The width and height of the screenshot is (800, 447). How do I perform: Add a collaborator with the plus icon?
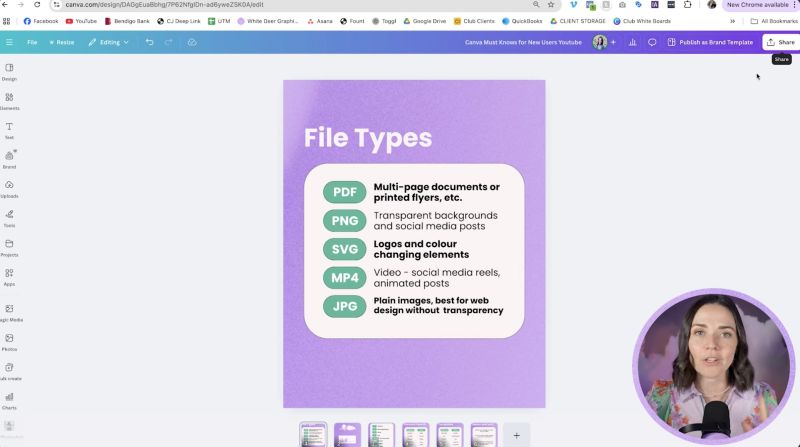(613, 42)
